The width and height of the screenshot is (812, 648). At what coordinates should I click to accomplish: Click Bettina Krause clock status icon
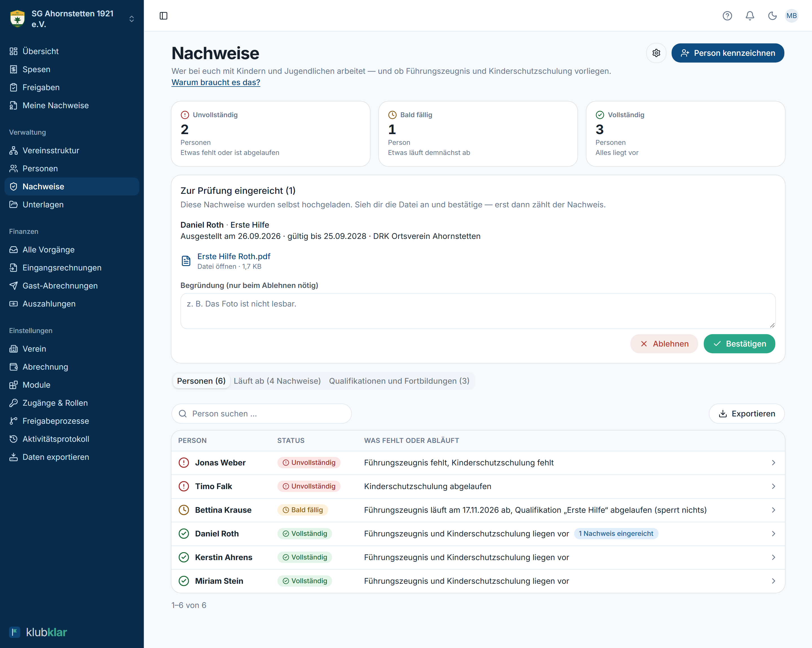184,510
